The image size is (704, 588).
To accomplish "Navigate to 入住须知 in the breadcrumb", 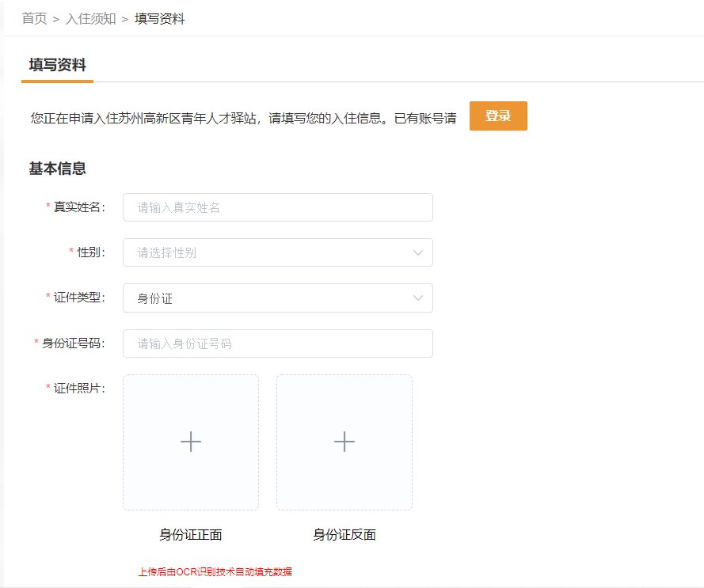I will click(x=91, y=18).
